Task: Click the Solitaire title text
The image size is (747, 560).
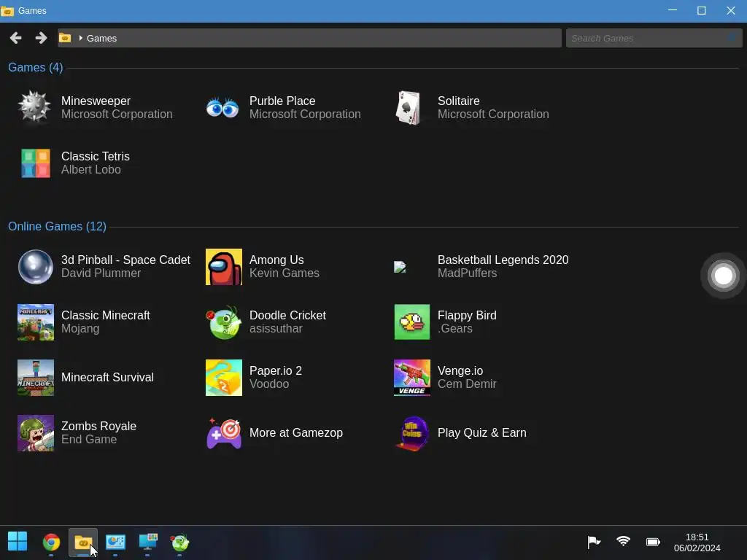Action: (459, 101)
